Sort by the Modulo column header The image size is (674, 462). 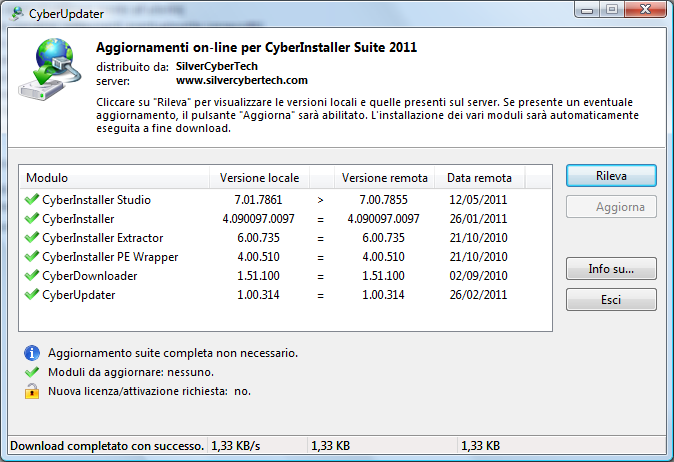pyautogui.click(x=114, y=177)
